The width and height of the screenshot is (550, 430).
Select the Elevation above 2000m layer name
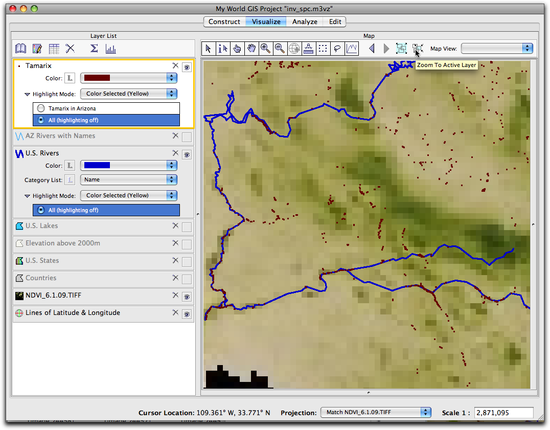click(x=63, y=243)
